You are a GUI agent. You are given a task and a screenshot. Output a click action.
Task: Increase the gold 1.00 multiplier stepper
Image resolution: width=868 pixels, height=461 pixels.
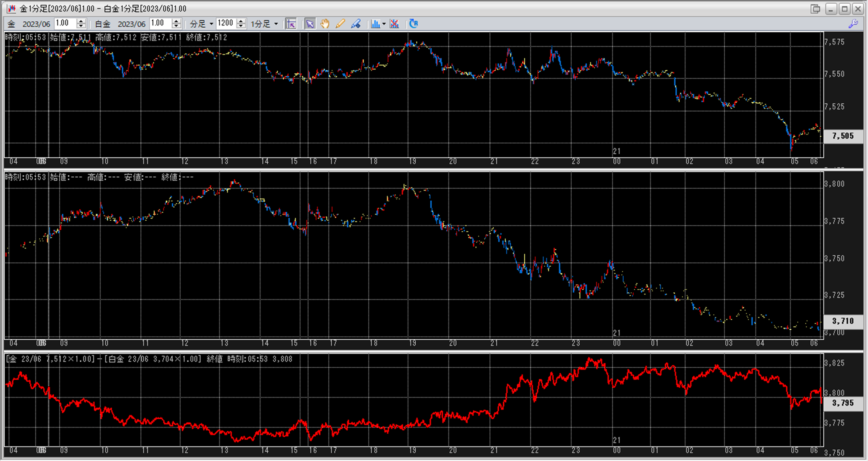(x=81, y=21)
